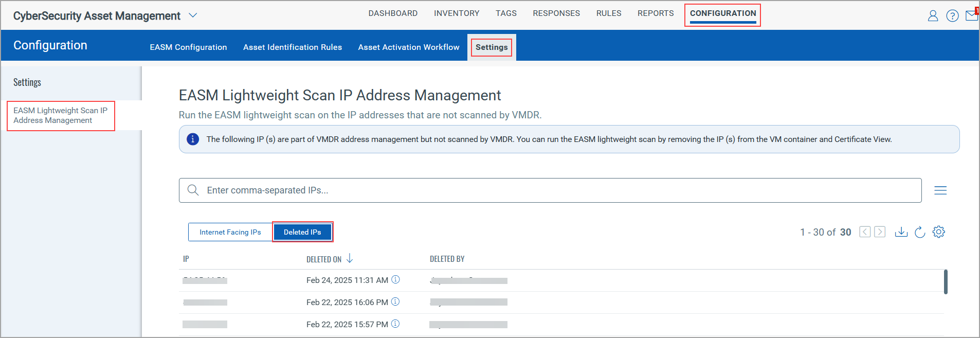Sort by DELETED BY column header
Screen dimensions: 980x338
(447, 259)
